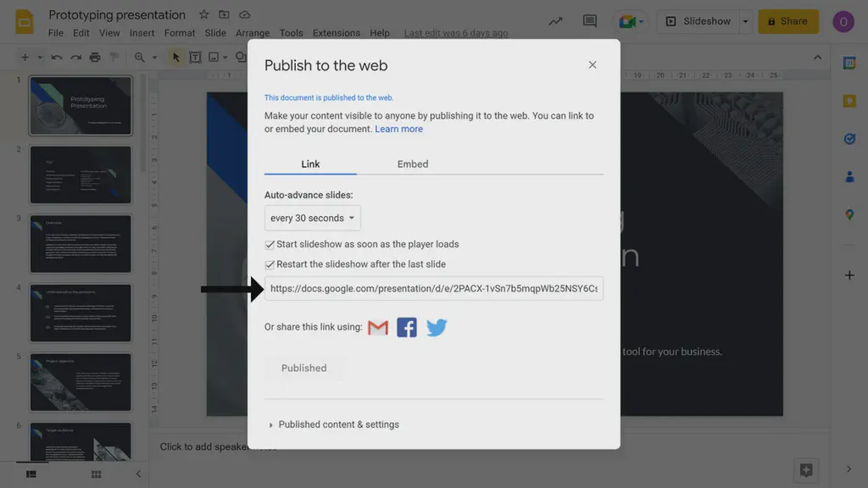Share the link using the Twitter icon
This screenshot has height=488, width=868.
(437, 327)
